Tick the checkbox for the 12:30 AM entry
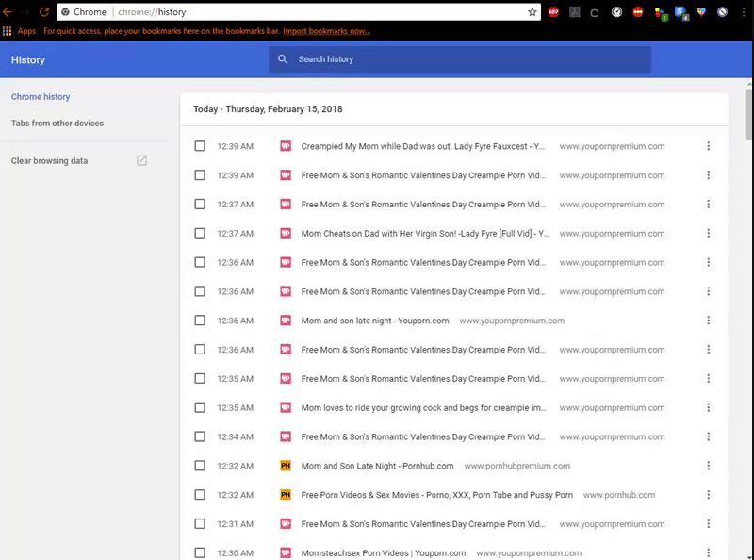This screenshot has height=560, width=754. [200, 552]
